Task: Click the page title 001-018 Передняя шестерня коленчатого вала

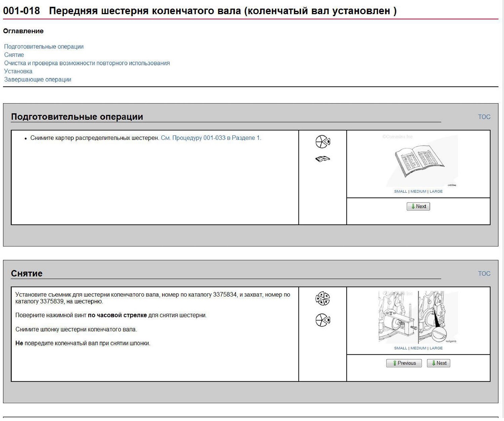Action: pos(200,11)
